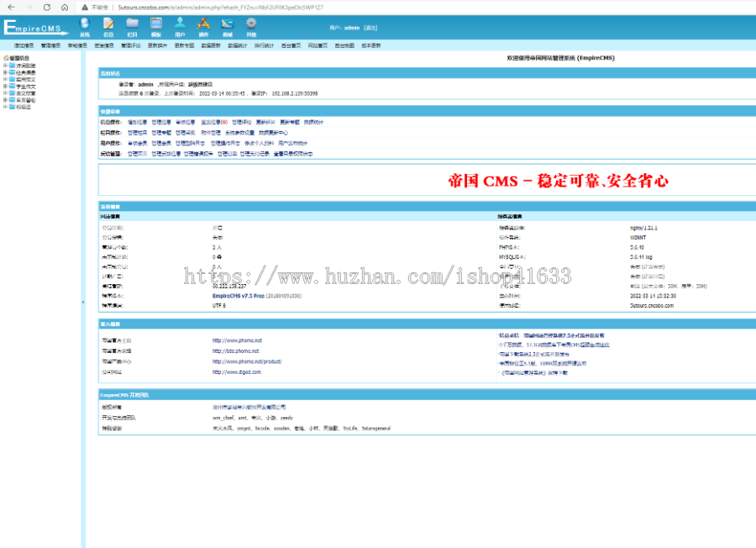
Task: Open the http://bbs.phome.net forum link
Action: pos(236,351)
